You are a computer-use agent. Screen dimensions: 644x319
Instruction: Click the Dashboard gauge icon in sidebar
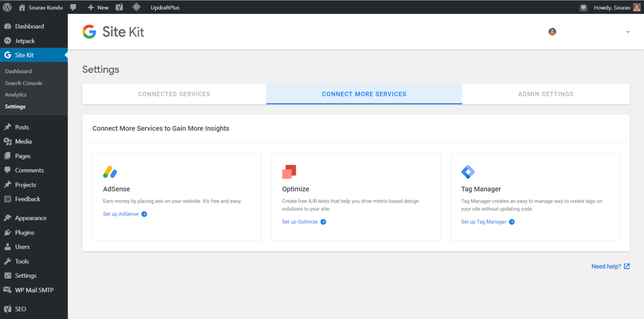[7, 26]
